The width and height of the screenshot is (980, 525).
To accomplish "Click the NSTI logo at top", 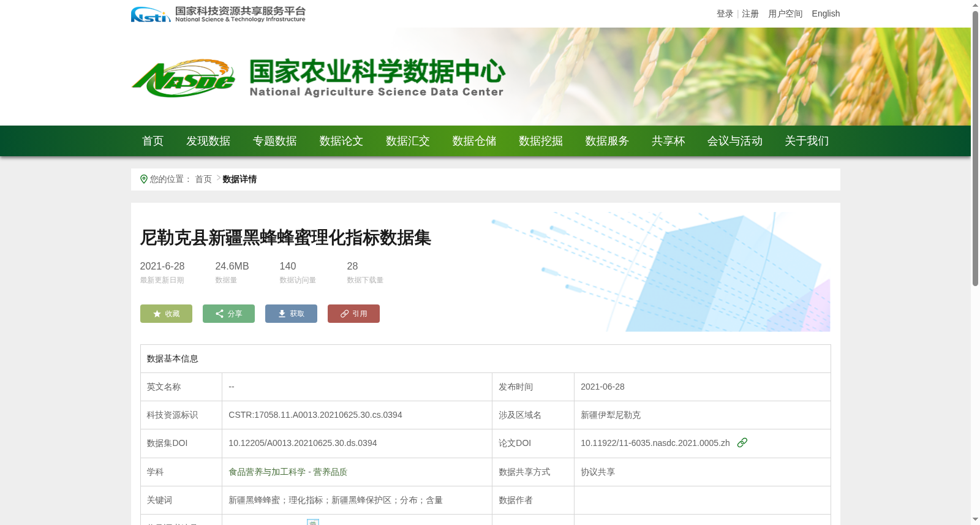I will coord(217,14).
